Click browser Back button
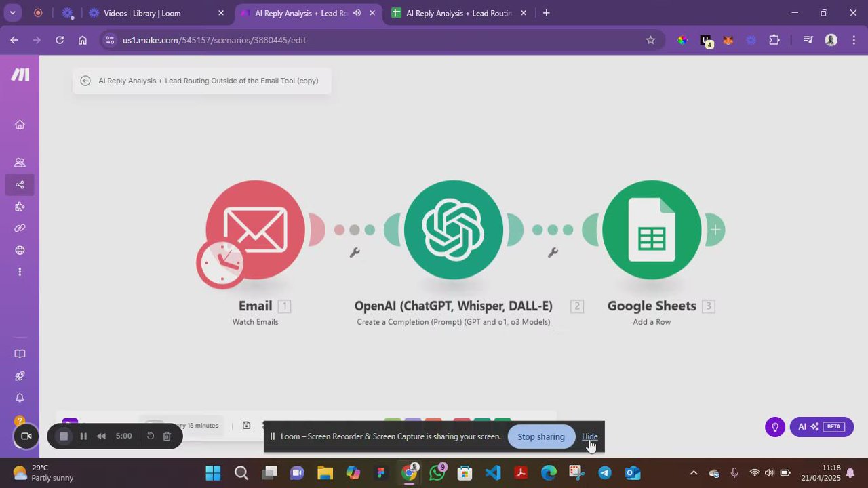Viewport: 868px width, 488px height. click(x=14, y=40)
